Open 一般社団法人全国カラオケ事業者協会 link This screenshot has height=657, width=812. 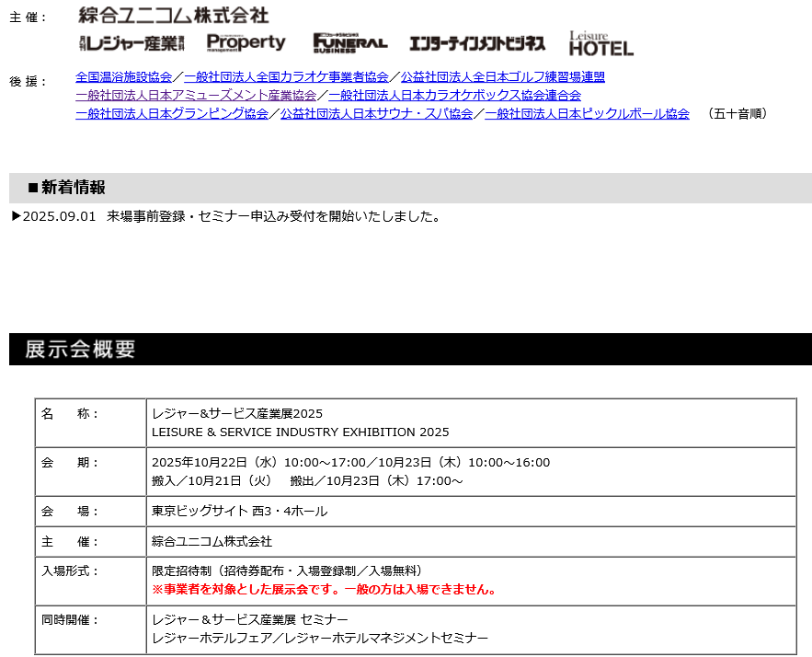286,76
